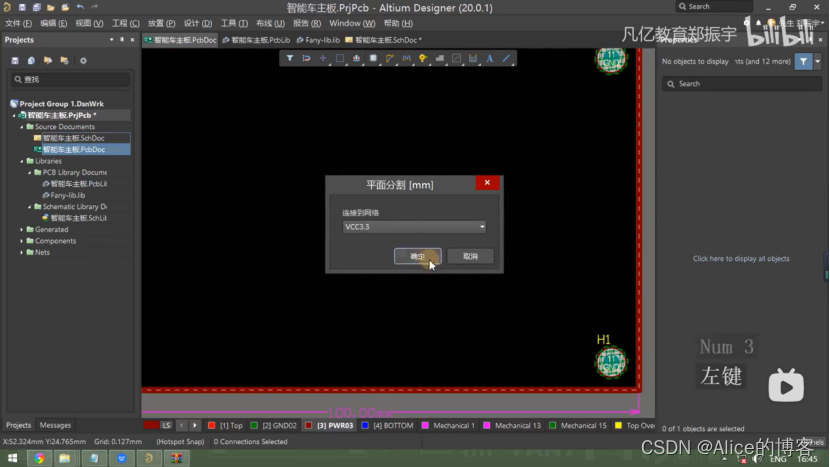Select the place line tool
Screen dimensions: 830x467
(507, 58)
